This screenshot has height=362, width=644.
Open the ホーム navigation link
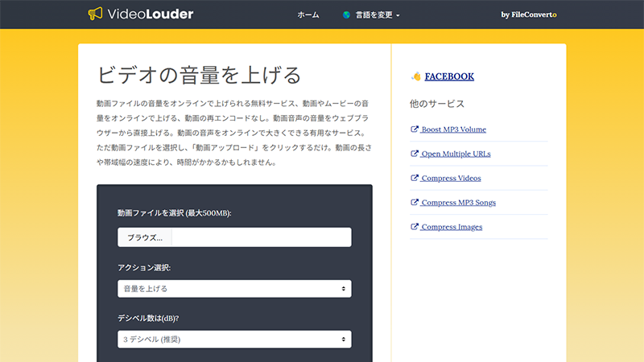click(308, 14)
